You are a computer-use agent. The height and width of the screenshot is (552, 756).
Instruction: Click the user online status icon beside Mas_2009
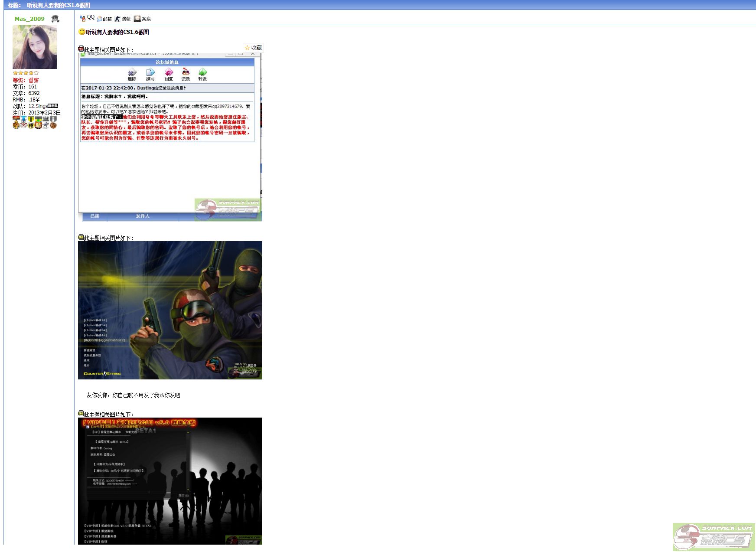(x=55, y=19)
